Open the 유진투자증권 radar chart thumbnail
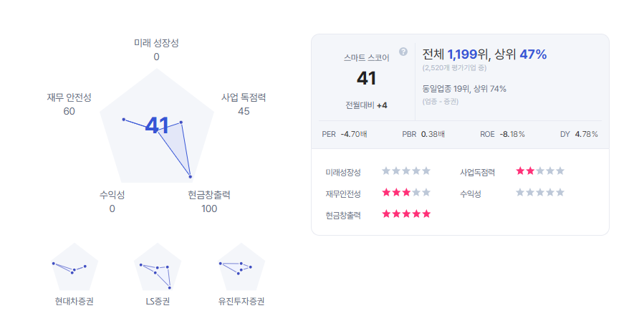This screenshot has height=331, width=644. pyautogui.click(x=241, y=267)
